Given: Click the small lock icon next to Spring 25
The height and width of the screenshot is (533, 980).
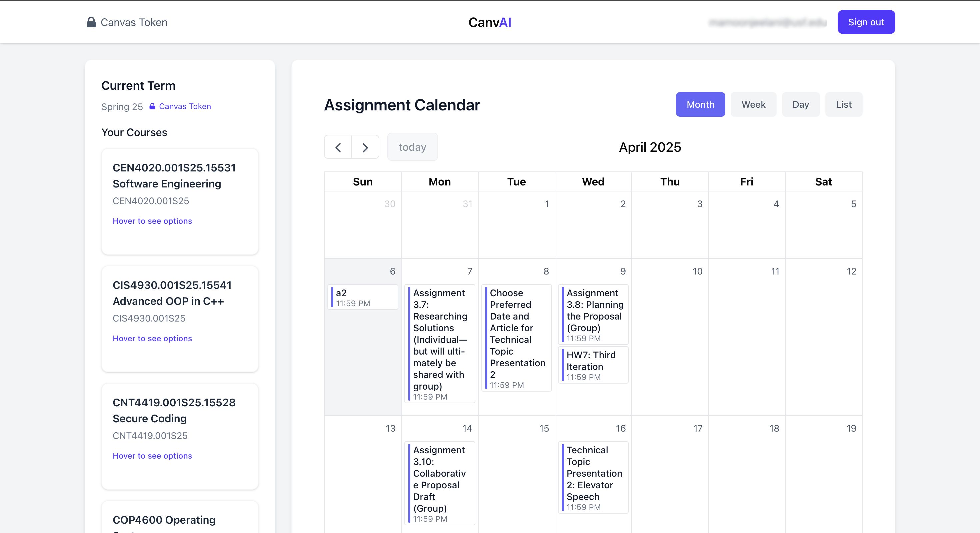Looking at the screenshot, I should pyautogui.click(x=152, y=106).
